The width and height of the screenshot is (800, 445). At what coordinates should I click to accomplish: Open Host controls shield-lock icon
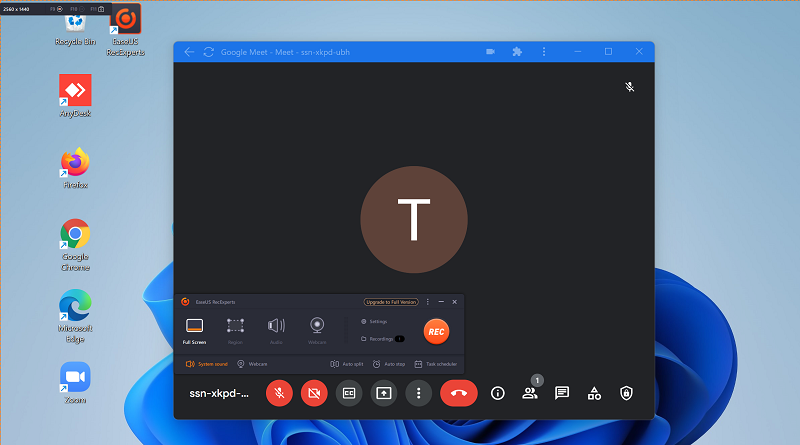pos(626,393)
